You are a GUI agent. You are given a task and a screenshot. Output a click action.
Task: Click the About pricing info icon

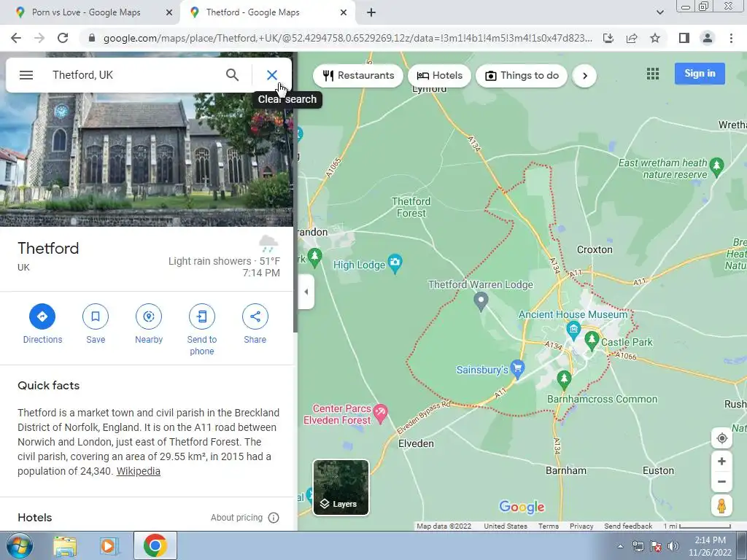[274, 518]
